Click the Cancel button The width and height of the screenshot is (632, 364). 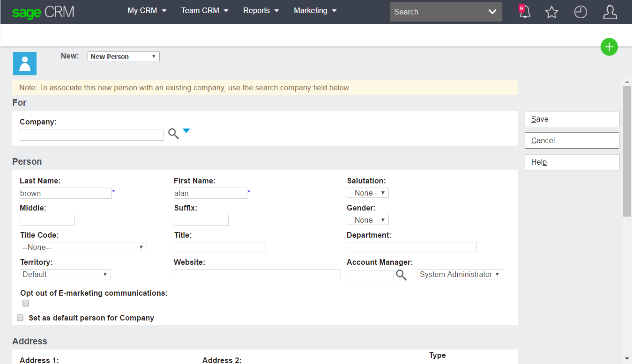572,140
